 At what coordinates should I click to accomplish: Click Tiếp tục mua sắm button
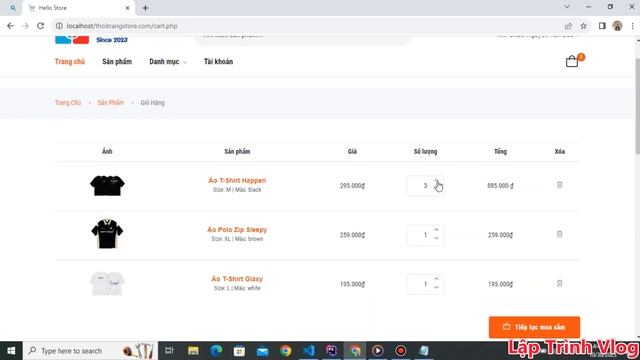click(534, 327)
